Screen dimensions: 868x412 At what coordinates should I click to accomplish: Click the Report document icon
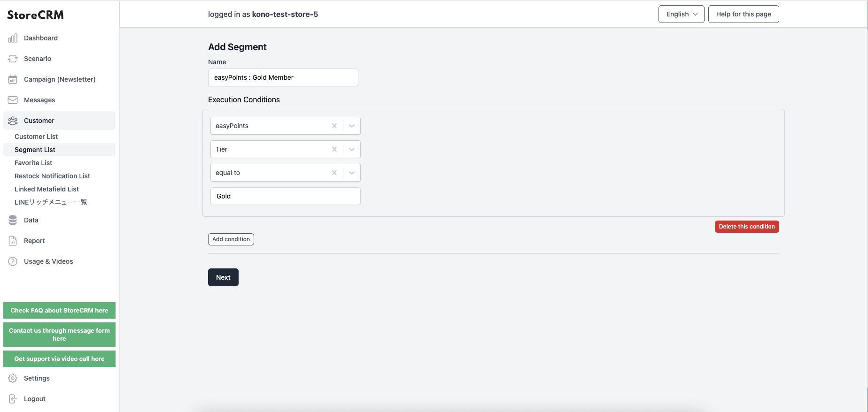point(13,241)
